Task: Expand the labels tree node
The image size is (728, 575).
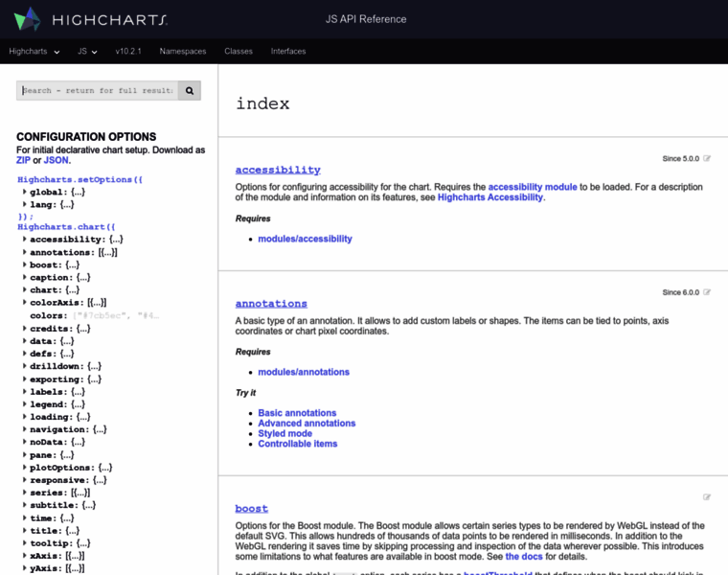Action: [25, 391]
